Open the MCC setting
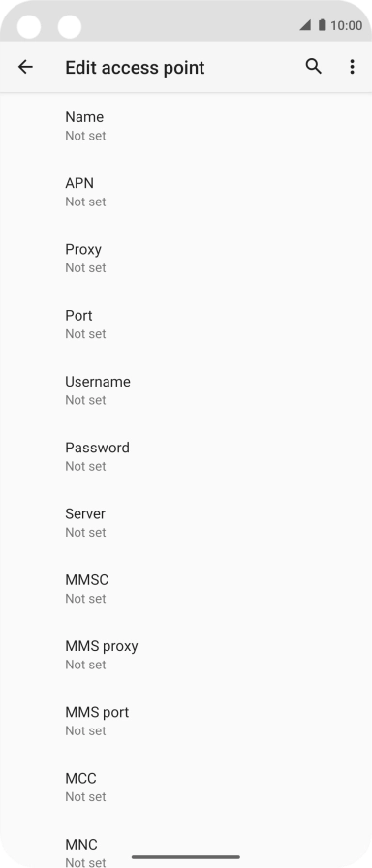Image resolution: width=372 pixels, height=868 pixels. tap(186, 788)
